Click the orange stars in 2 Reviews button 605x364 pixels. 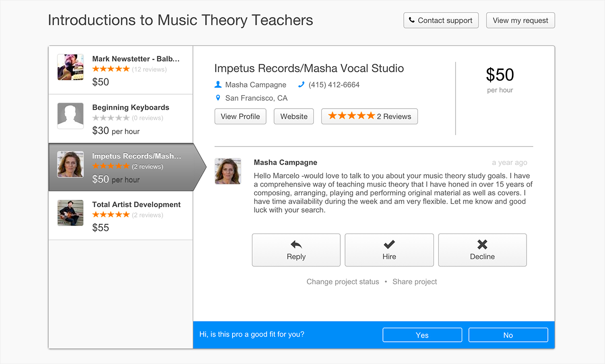(351, 116)
